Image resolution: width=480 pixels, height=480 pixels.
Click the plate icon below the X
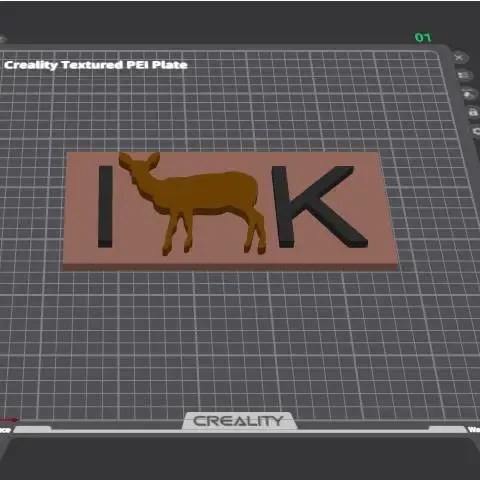[464, 76]
